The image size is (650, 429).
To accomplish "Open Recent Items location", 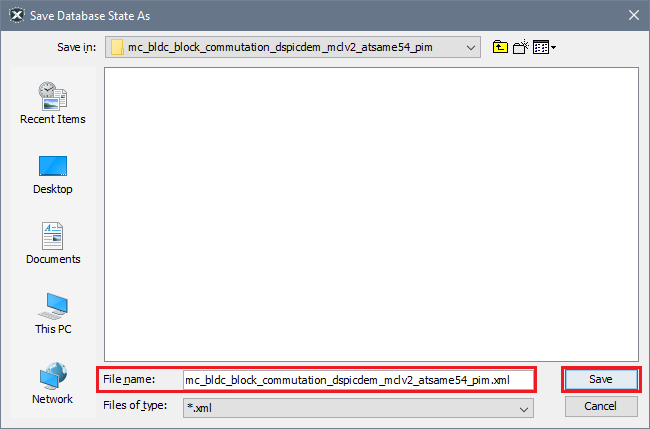I will [53, 103].
